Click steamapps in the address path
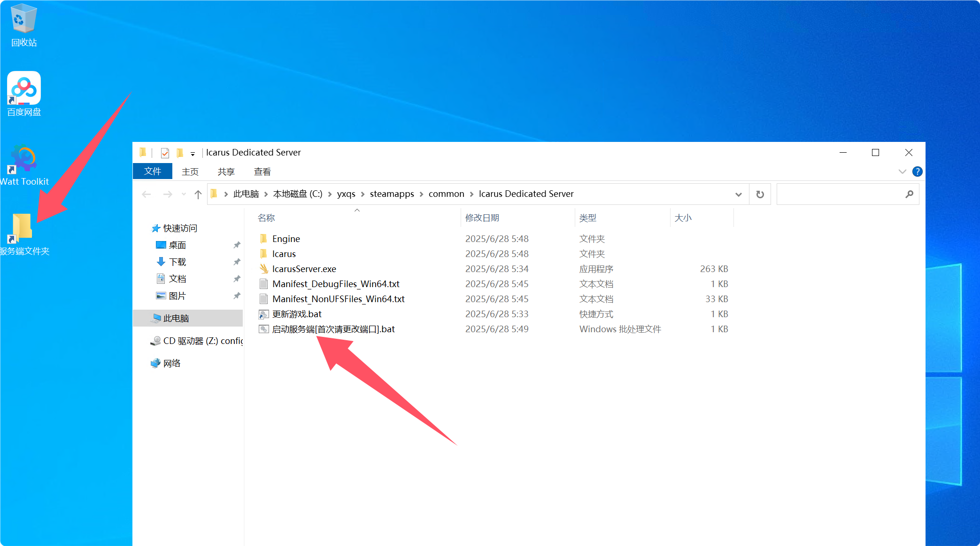980x546 pixels. [x=392, y=194]
